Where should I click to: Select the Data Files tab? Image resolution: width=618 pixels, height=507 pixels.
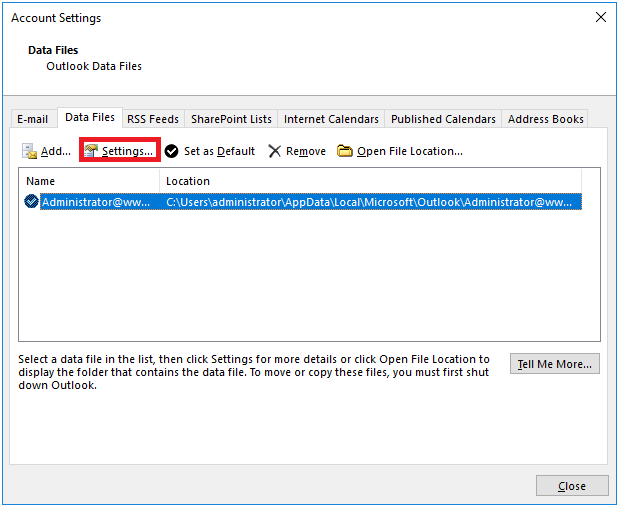click(x=90, y=117)
